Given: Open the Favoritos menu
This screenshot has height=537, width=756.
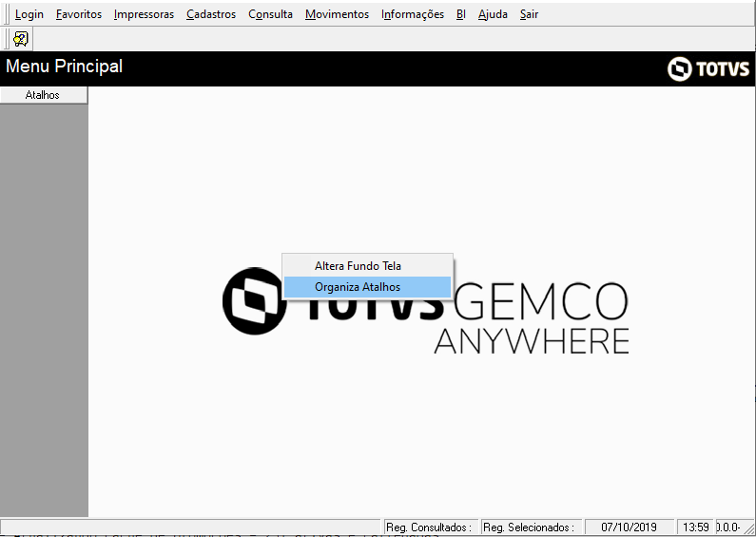Looking at the screenshot, I should tap(79, 14).
